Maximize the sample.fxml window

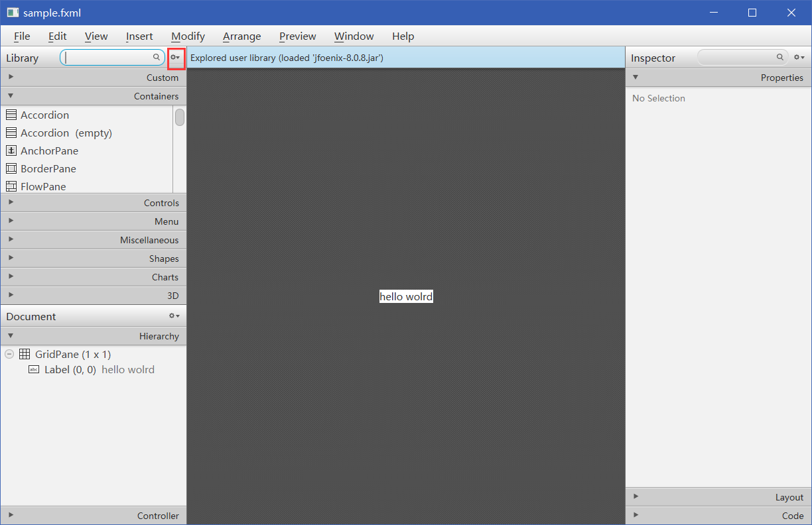[x=752, y=13]
